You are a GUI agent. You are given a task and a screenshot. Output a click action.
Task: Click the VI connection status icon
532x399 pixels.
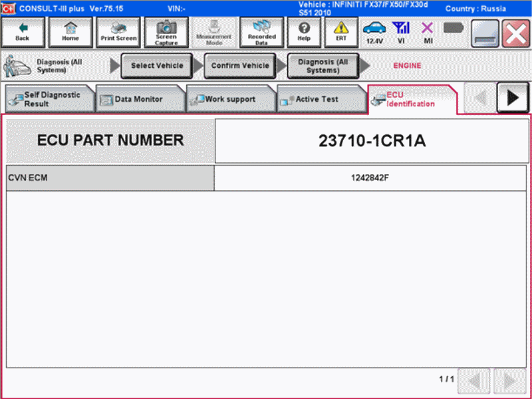[x=401, y=33]
